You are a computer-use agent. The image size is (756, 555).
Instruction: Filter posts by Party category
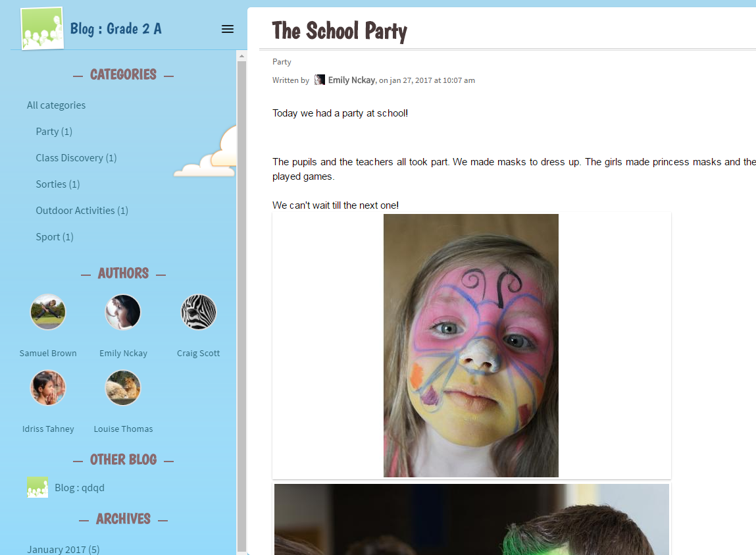(54, 131)
